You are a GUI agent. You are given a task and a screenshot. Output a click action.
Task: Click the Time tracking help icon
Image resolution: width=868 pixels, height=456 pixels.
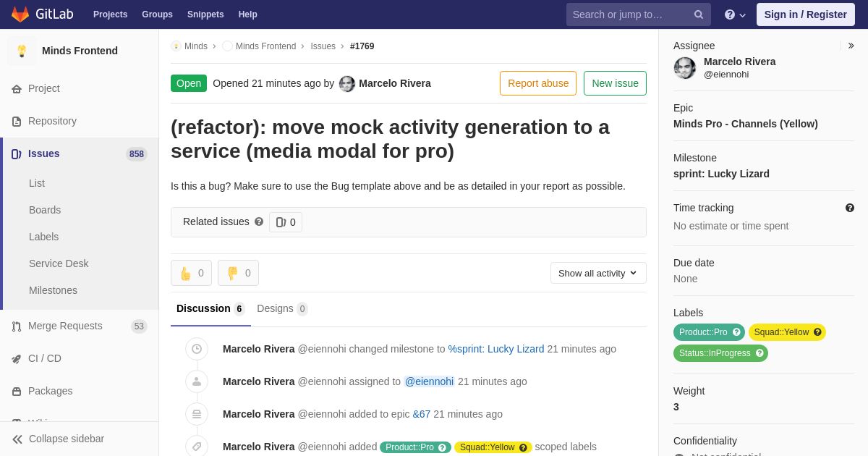pyautogui.click(x=850, y=208)
